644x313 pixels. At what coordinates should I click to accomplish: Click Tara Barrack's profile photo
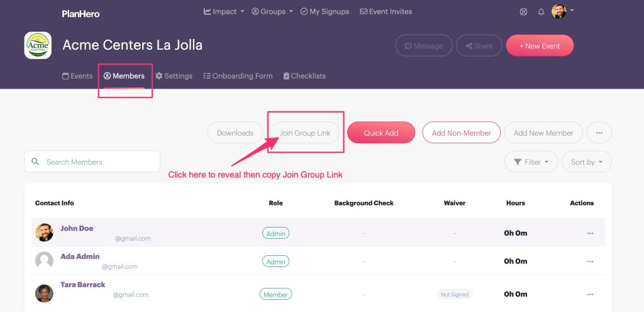pos(45,294)
